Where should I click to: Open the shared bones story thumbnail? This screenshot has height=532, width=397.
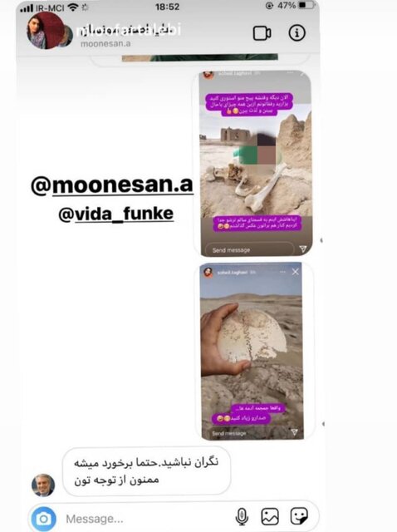coord(255,163)
